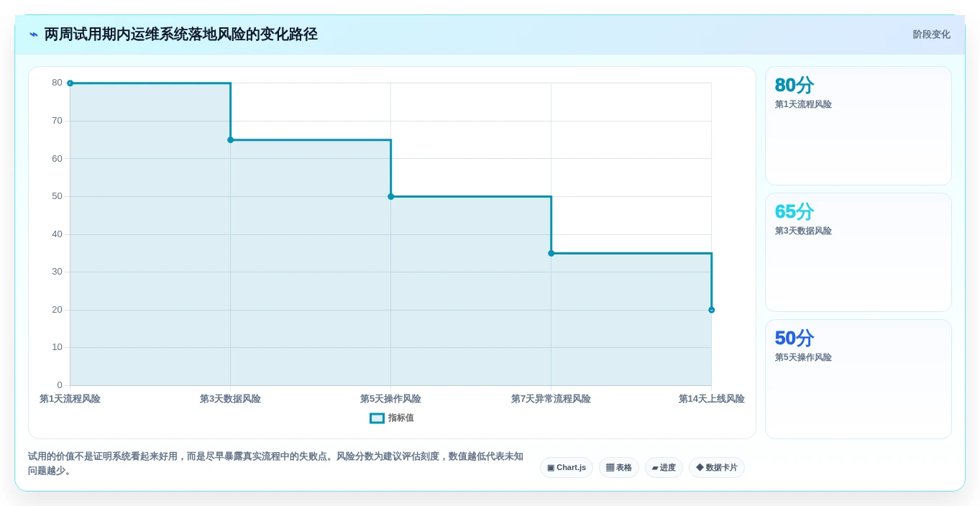Viewport: 980px width, 506px height.
Task: Click the x-axis label 第3天数据风险
Action: point(230,399)
